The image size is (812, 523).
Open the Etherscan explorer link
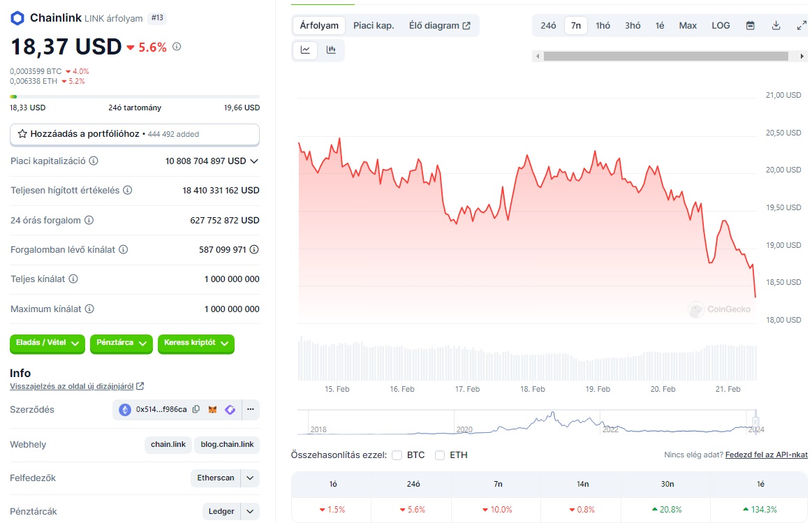click(216, 478)
